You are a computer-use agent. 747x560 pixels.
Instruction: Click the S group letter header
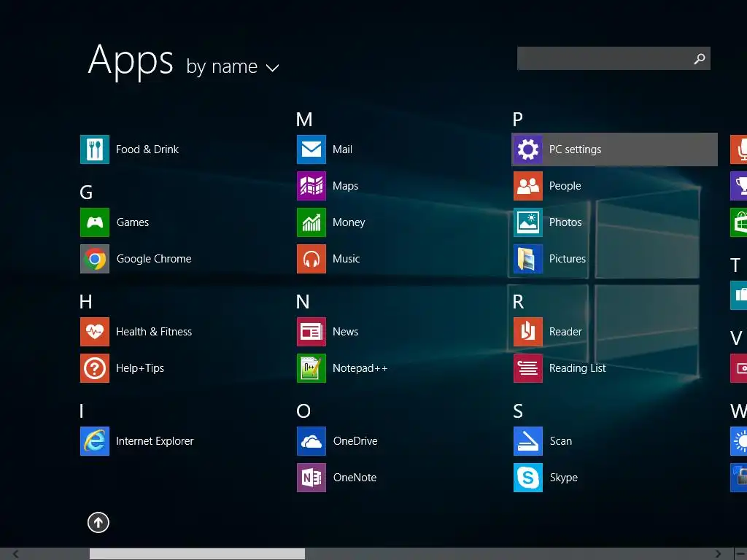(518, 411)
